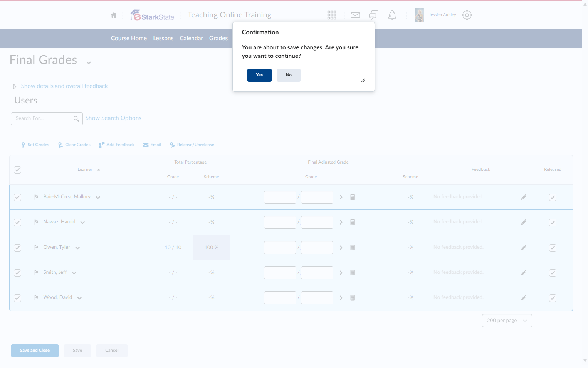This screenshot has width=588, height=368.
Task: Open the Grades navbar item
Action: tap(218, 38)
